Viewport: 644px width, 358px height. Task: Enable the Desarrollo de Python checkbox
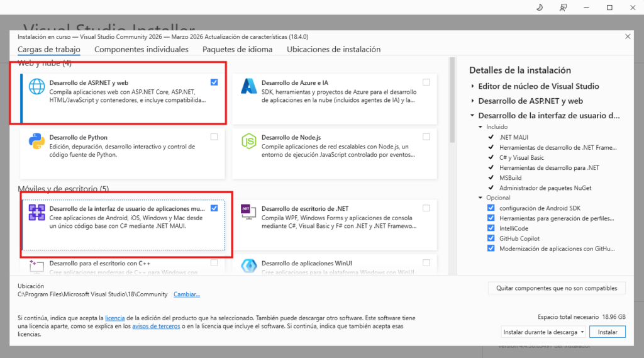pyautogui.click(x=214, y=137)
